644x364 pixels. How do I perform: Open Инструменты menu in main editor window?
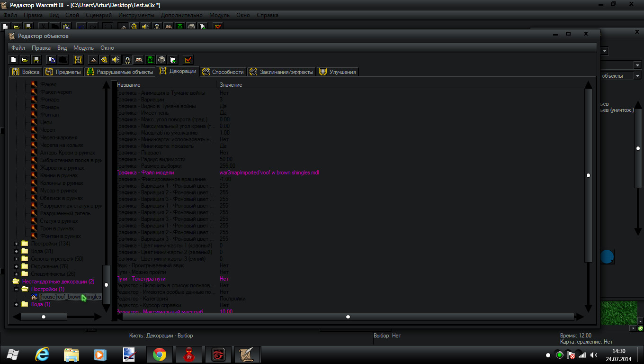(136, 15)
